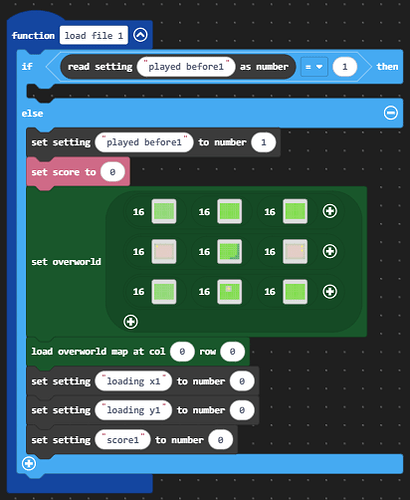Screen dimensions: 410x500
Task: Edit the set score to value
Action: [x=113, y=172]
